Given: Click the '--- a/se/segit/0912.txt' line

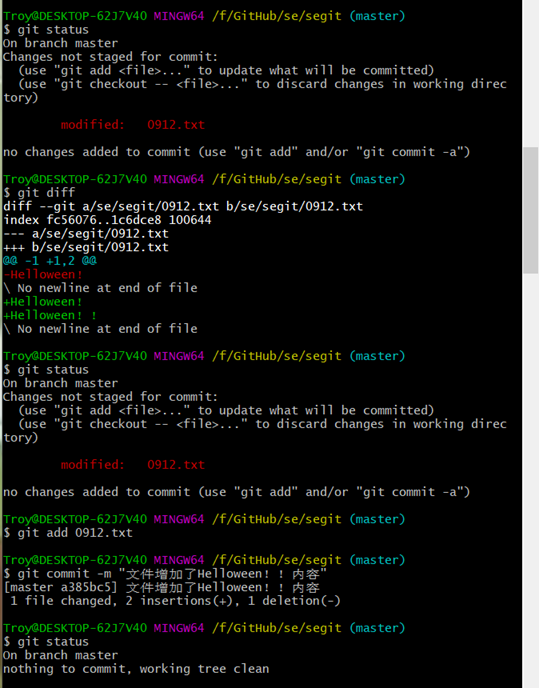Looking at the screenshot, I should [x=86, y=233].
